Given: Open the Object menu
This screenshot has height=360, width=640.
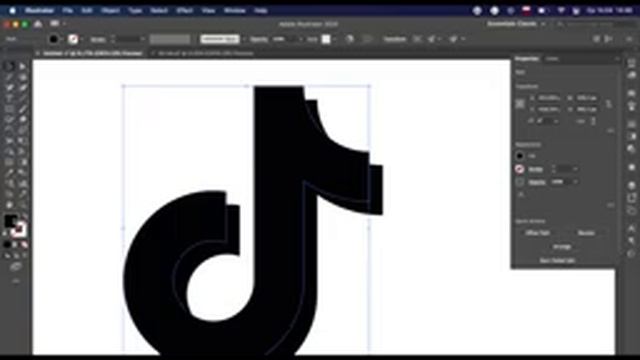Looking at the screenshot, I should tap(110, 10).
